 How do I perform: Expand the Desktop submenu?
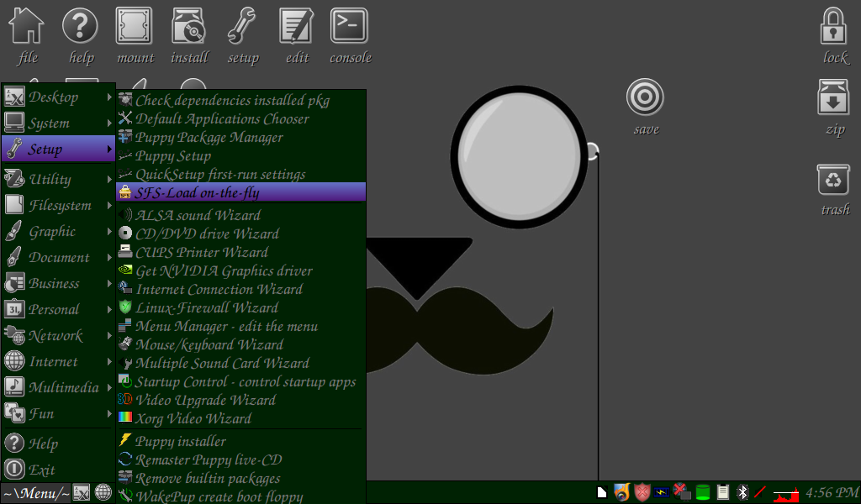tap(58, 97)
